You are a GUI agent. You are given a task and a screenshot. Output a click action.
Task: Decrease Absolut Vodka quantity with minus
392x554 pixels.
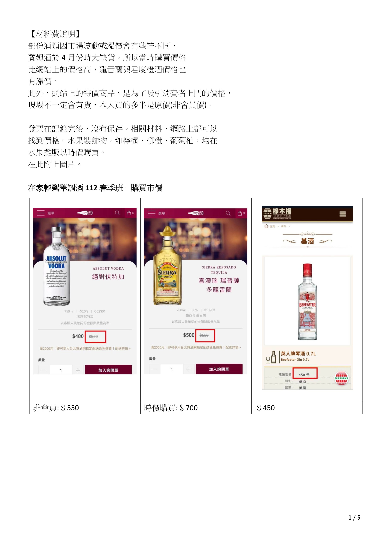click(44, 370)
